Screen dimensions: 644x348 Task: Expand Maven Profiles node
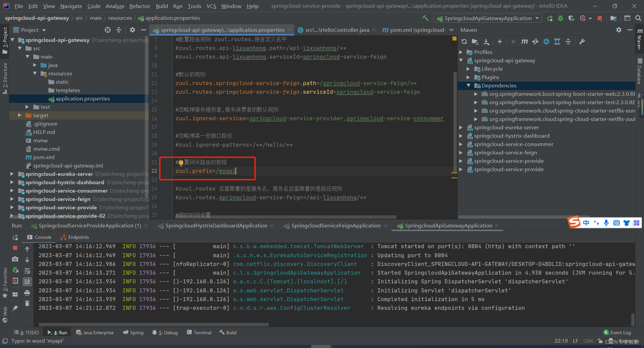461,52
